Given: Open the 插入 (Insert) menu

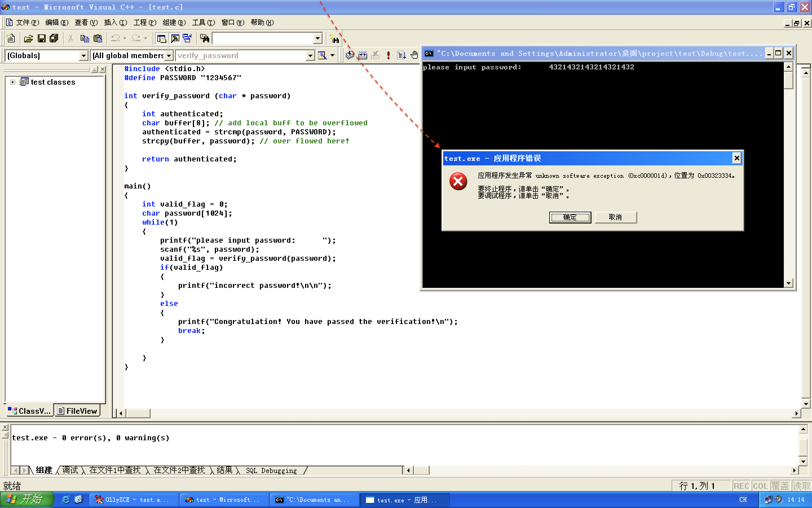Looking at the screenshot, I should pos(115,23).
